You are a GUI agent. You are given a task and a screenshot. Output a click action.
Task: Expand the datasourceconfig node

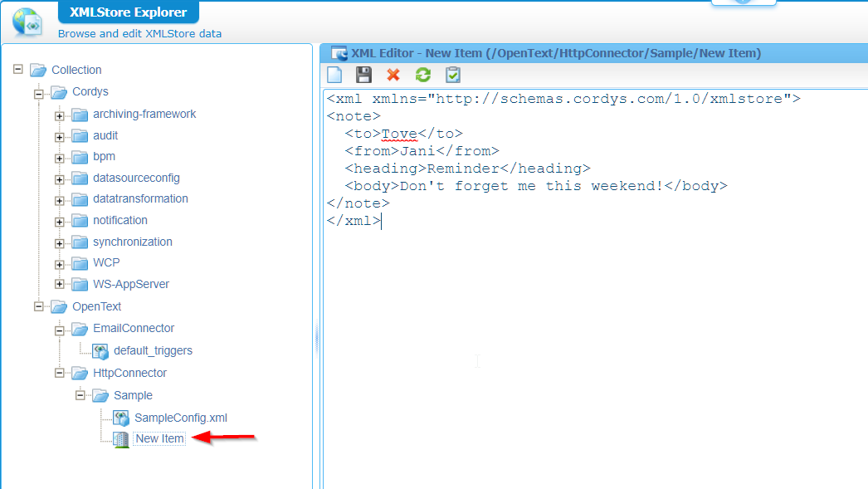pyautogui.click(x=59, y=179)
